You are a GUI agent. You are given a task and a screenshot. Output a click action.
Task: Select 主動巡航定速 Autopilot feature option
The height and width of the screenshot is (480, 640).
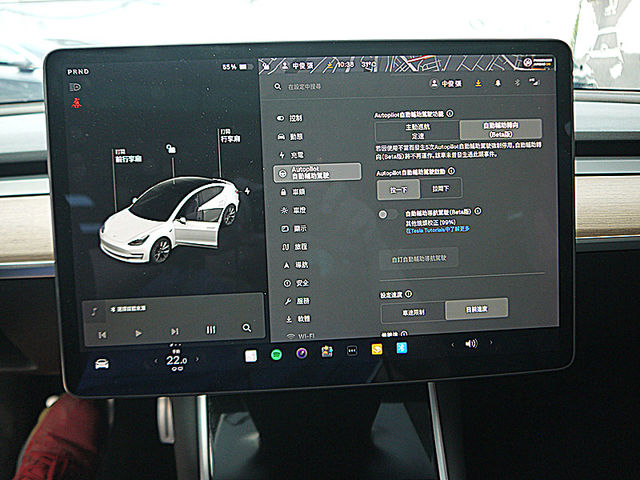tap(417, 131)
